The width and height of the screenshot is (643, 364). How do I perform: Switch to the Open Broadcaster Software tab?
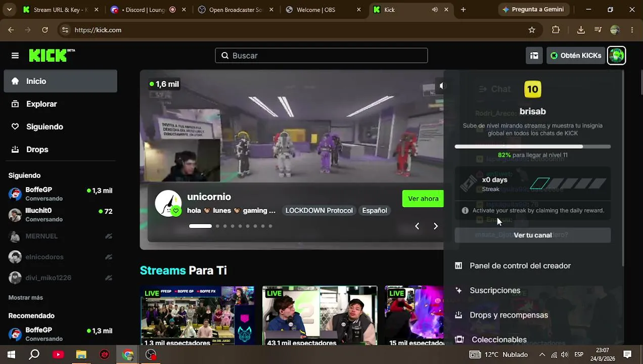tap(237, 10)
